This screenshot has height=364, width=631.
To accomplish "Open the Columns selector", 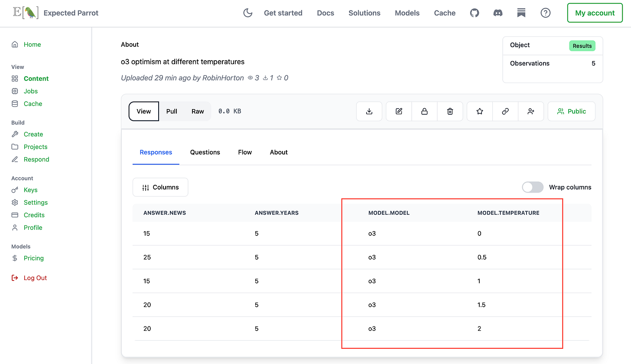I will 160,187.
